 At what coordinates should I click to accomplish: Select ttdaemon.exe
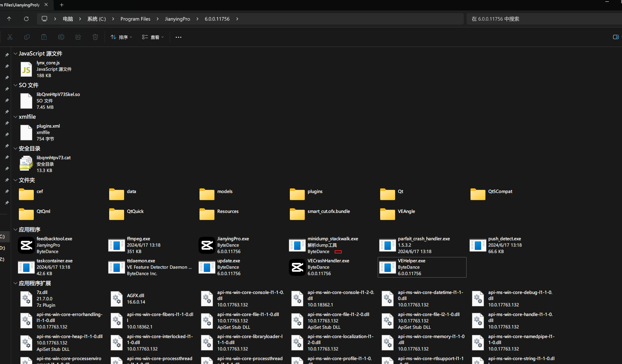pos(150,267)
